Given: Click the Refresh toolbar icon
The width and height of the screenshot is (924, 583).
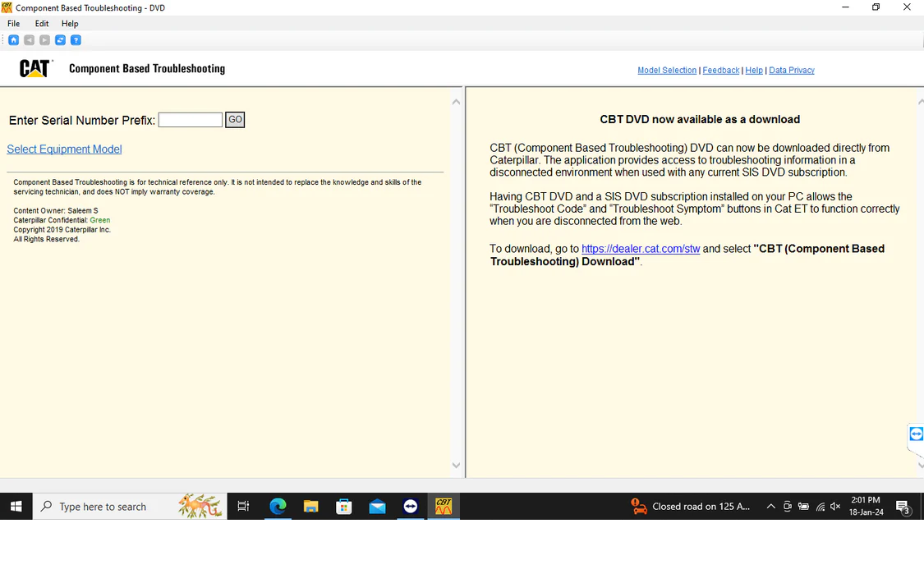Looking at the screenshot, I should 60,40.
